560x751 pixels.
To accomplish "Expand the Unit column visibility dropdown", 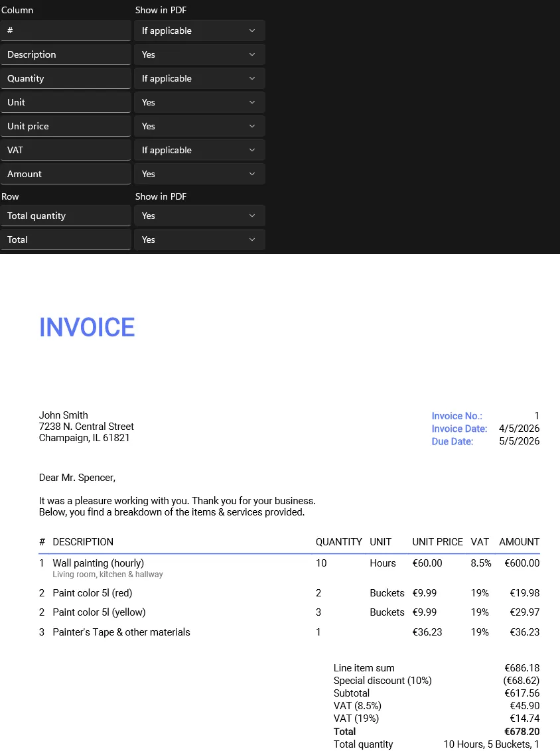I will pos(199,102).
